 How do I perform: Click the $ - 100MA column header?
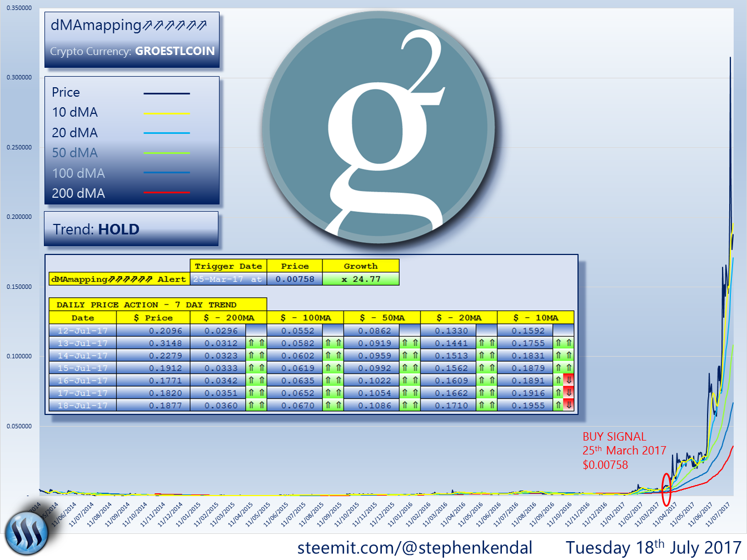point(305,318)
